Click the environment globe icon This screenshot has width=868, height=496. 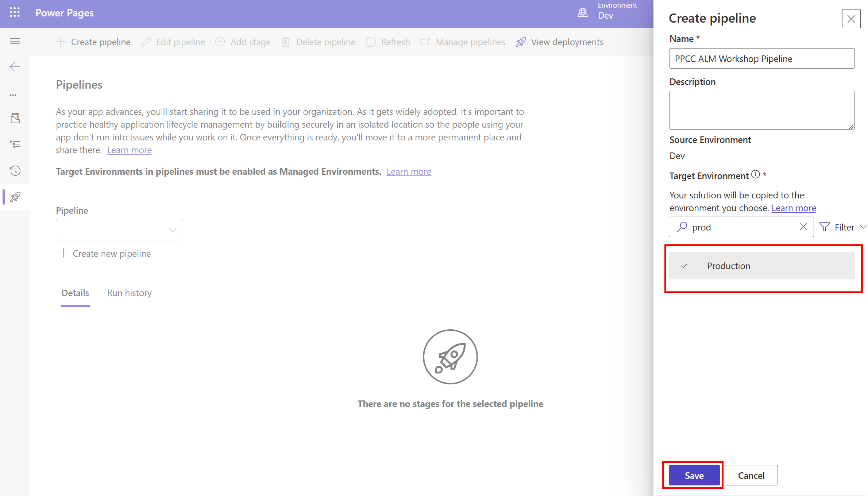click(x=583, y=13)
